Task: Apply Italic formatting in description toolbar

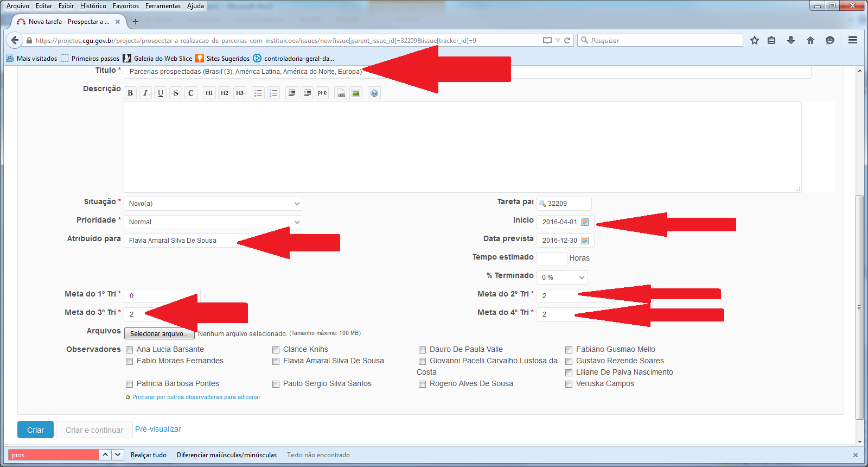Action: coord(145,93)
